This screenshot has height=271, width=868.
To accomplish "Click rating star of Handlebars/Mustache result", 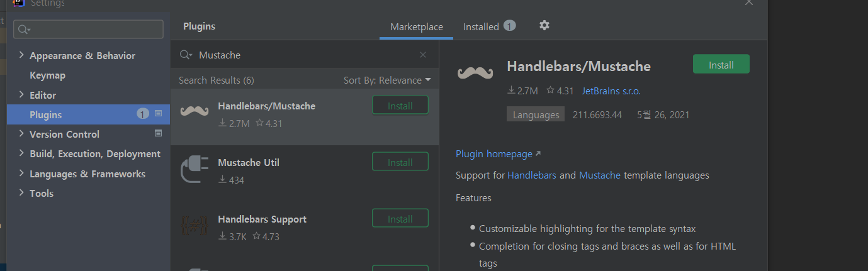I will tap(259, 123).
